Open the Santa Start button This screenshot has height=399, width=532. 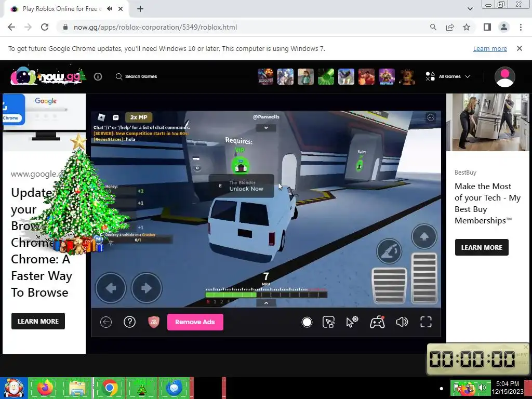tap(14, 388)
